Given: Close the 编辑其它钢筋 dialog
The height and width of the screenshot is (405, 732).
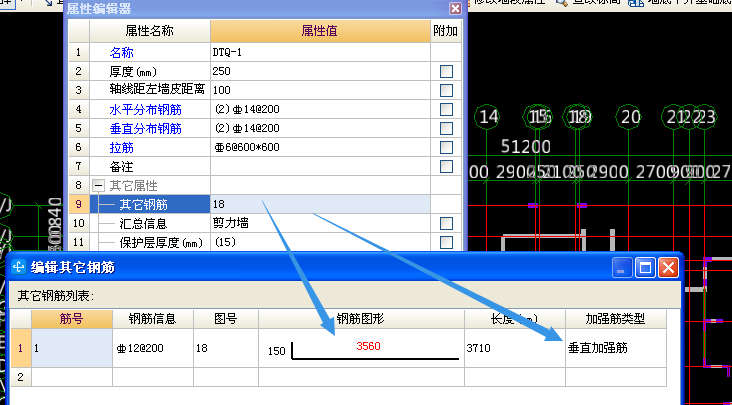Looking at the screenshot, I should coord(668,268).
